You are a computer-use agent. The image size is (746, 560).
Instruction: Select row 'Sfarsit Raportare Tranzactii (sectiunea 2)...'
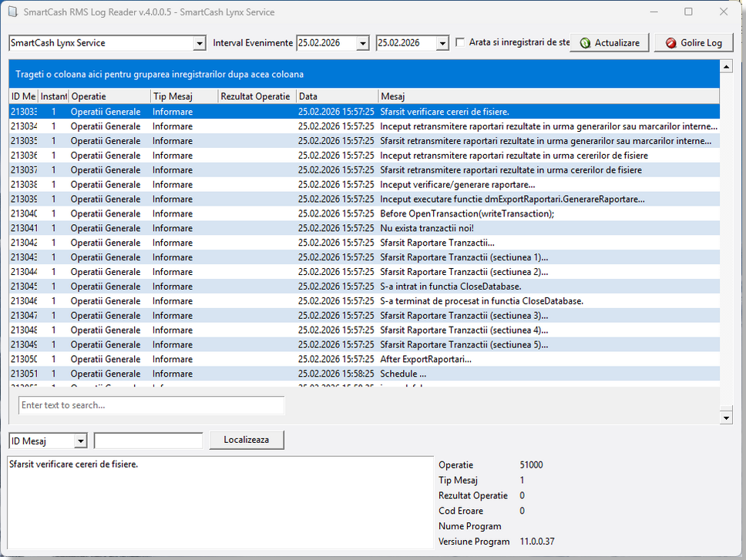[364, 272]
